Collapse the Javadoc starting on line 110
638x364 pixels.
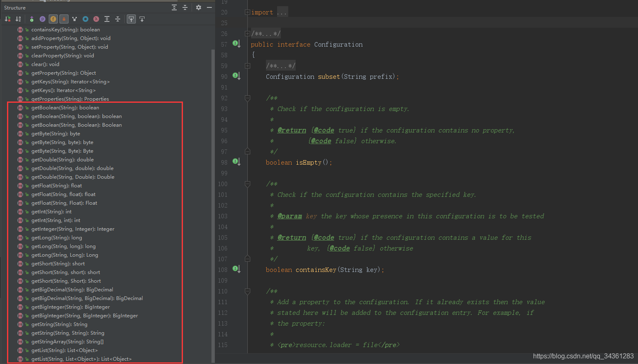point(247,291)
